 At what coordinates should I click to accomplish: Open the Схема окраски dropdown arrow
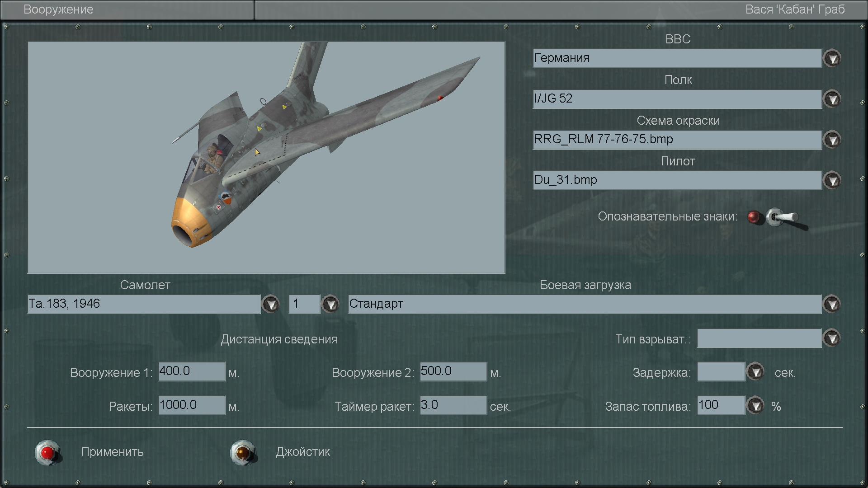tap(832, 140)
